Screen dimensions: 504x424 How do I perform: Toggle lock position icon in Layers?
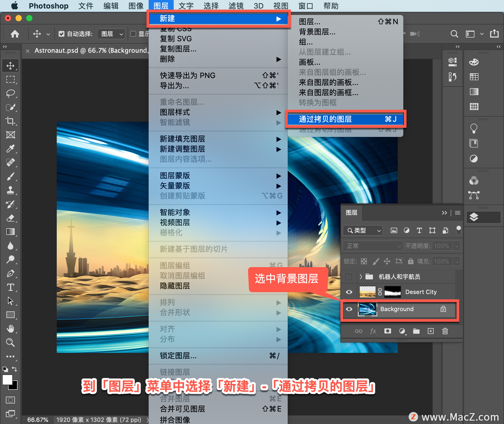[x=387, y=261]
